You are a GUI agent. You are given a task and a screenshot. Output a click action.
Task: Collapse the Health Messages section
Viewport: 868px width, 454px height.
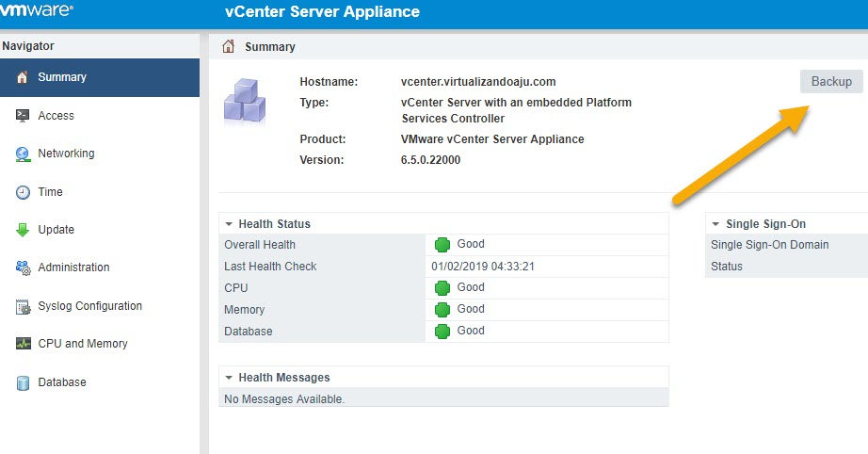click(229, 378)
